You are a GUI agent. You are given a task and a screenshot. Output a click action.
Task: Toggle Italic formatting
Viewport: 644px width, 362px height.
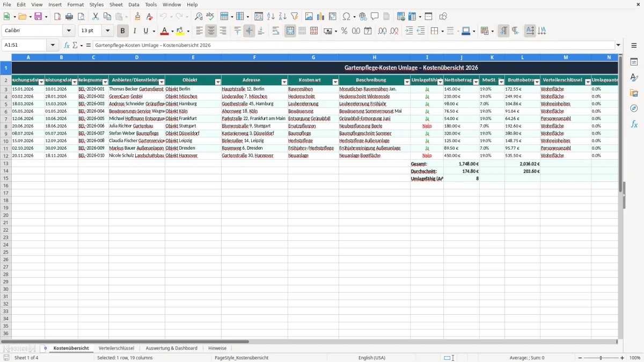135,31
